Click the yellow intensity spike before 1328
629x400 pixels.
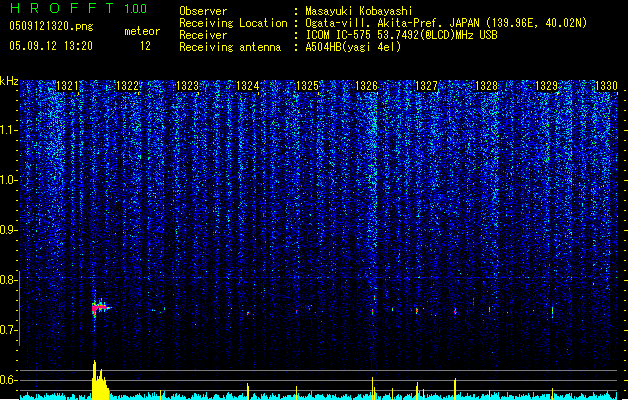coord(455,389)
